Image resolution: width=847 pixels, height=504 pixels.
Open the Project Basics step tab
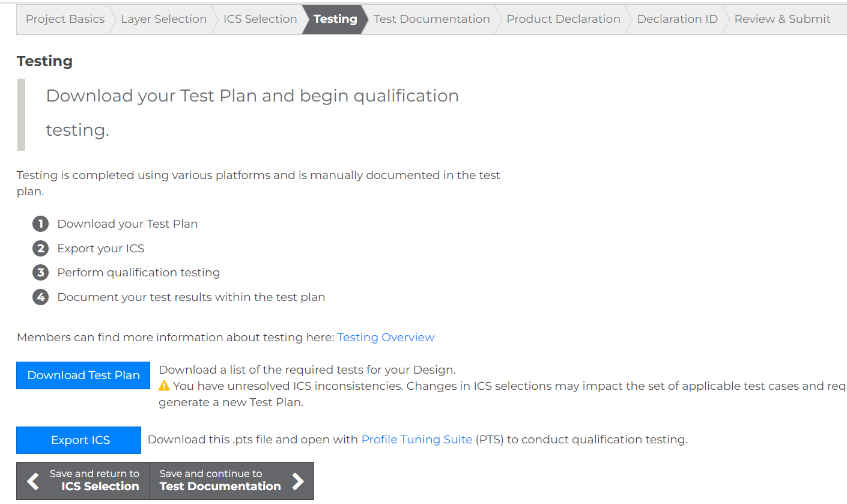[65, 19]
